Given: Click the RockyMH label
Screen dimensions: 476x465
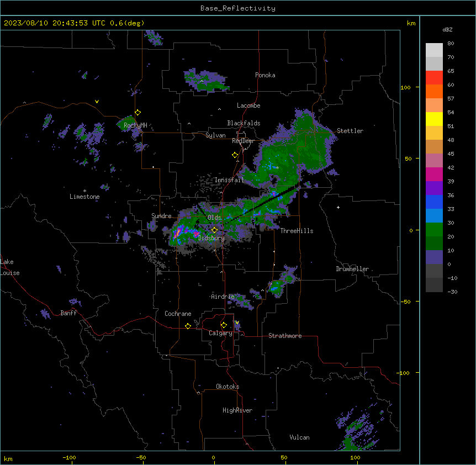Looking at the screenshot, I should (135, 125).
